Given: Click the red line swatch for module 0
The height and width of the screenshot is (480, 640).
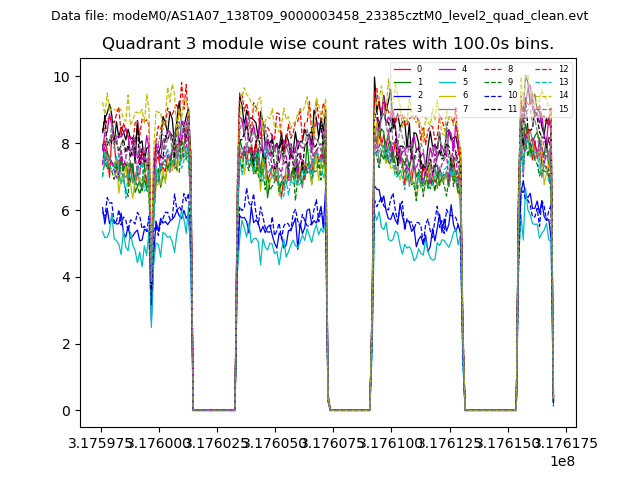Looking at the screenshot, I should coord(403,69).
